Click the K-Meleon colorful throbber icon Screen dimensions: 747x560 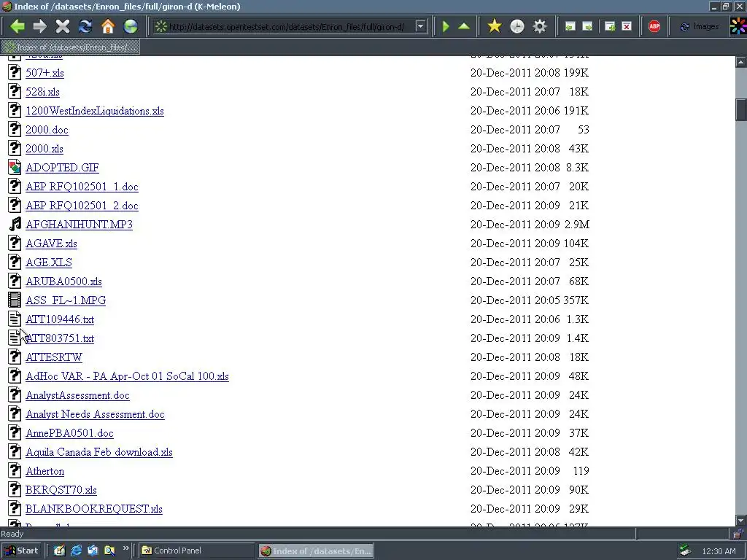click(738, 26)
